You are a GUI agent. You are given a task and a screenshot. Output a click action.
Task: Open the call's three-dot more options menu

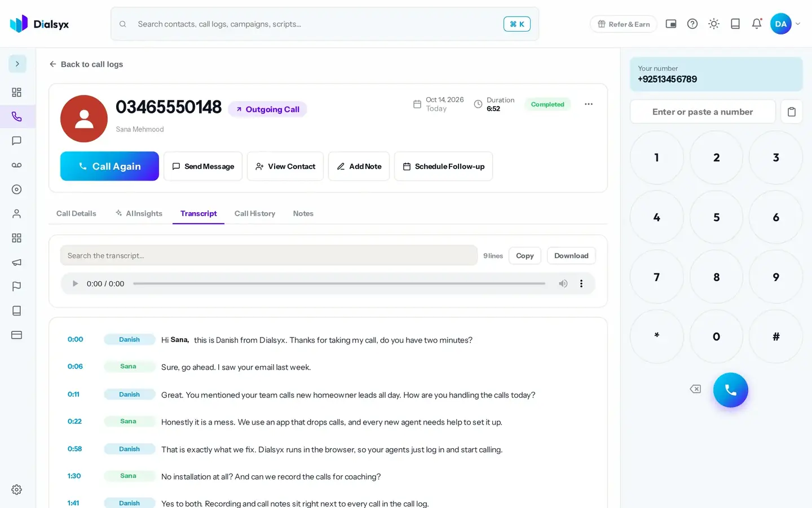click(589, 104)
